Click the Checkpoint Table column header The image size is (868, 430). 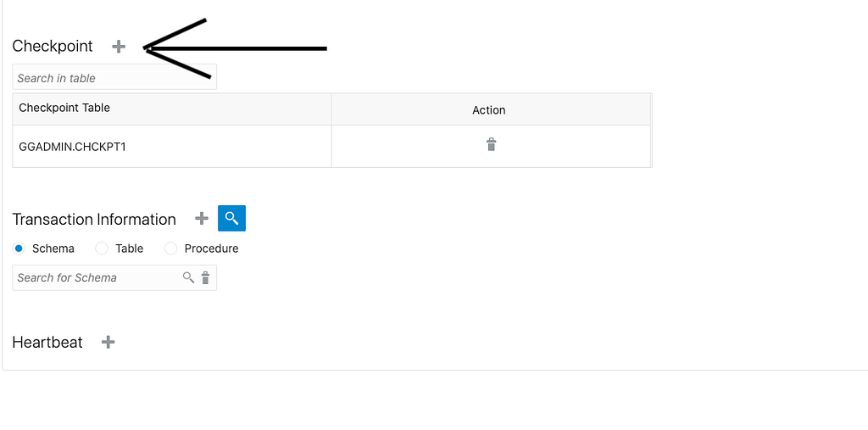point(172,109)
